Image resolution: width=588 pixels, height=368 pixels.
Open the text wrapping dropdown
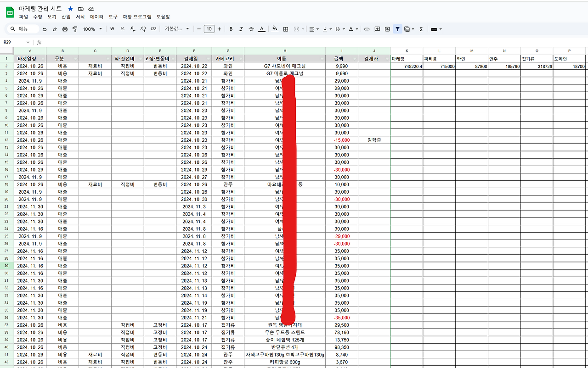pos(340,29)
